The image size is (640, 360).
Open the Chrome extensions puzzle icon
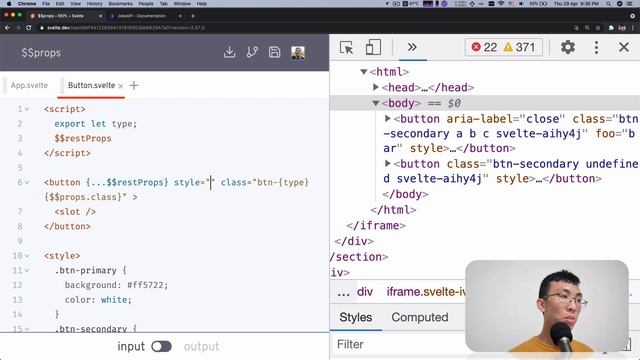[x=611, y=28]
